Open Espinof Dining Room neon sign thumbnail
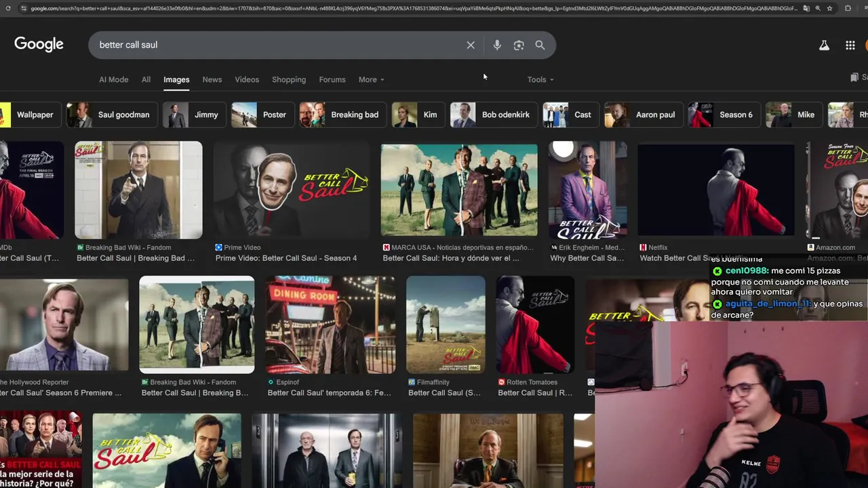The height and width of the screenshot is (488, 868). point(330,325)
